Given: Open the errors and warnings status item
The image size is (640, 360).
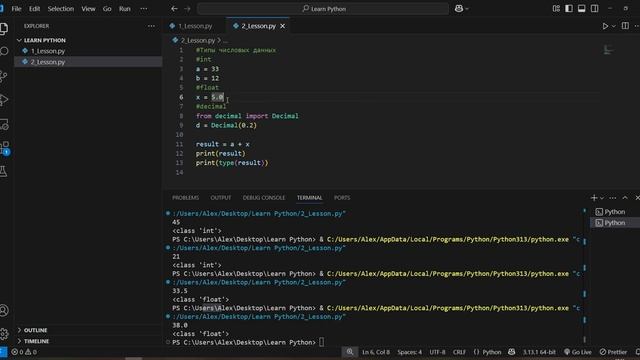Looking at the screenshot, I should coord(24,352).
